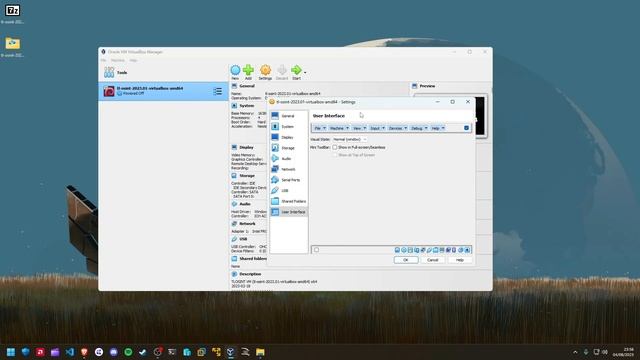Open Visual Studio Code on taskbar
The width and height of the screenshot is (640, 360).
pos(70,352)
